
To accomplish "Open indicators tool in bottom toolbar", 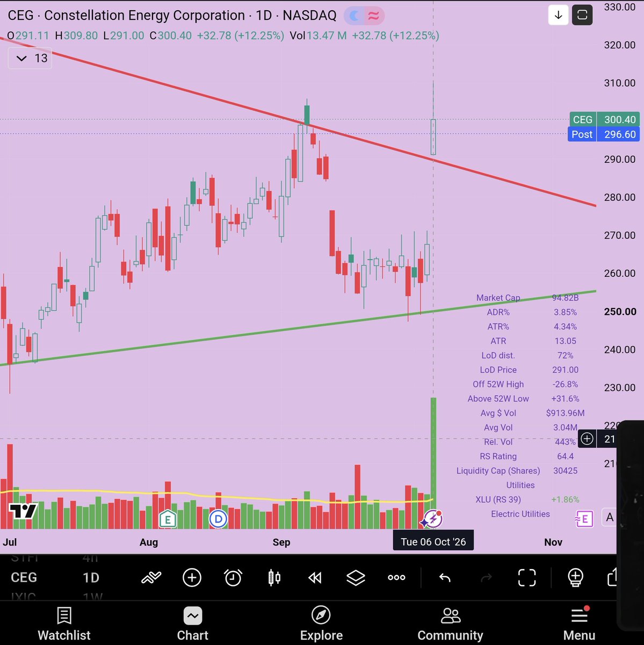I will pyautogui.click(x=151, y=578).
